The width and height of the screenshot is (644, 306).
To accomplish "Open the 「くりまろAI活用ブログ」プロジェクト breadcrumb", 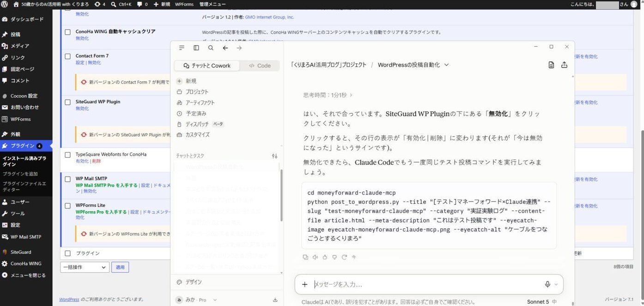I will tap(328, 65).
